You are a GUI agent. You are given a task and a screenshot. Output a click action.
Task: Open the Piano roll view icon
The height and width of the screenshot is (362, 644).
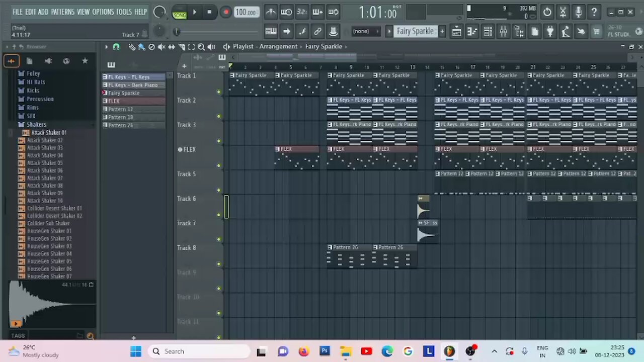472,32
